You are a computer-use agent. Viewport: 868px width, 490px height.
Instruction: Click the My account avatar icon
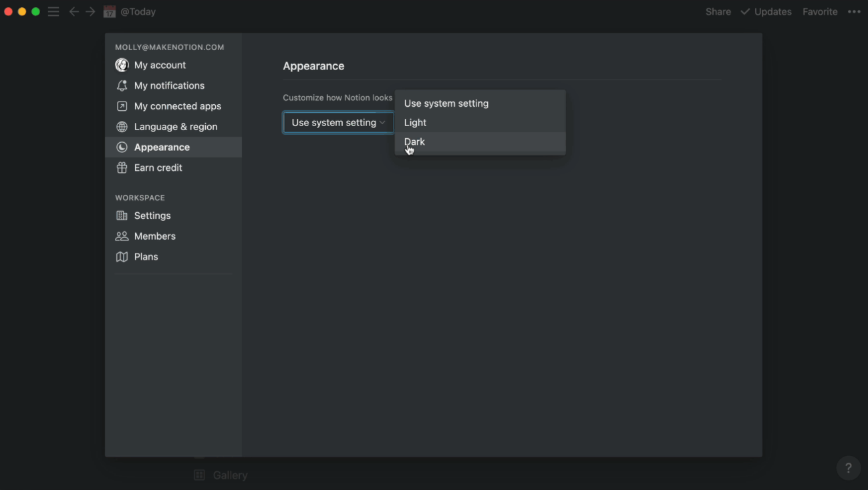pos(122,65)
